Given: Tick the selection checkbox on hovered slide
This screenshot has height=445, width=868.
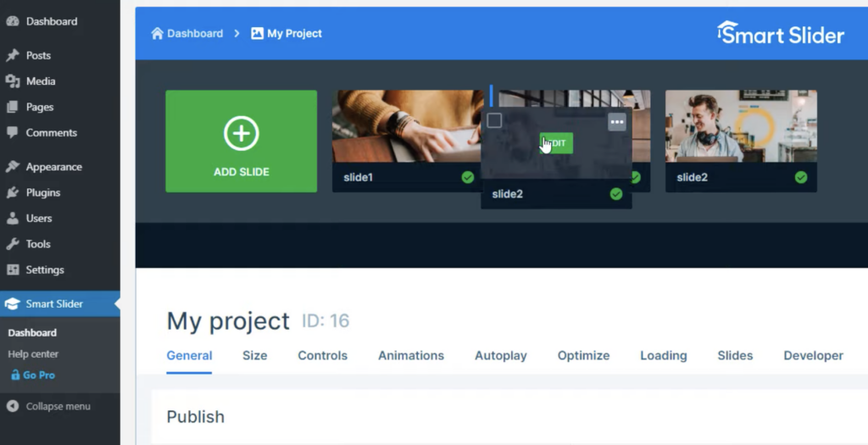Looking at the screenshot, I should 495,121.
